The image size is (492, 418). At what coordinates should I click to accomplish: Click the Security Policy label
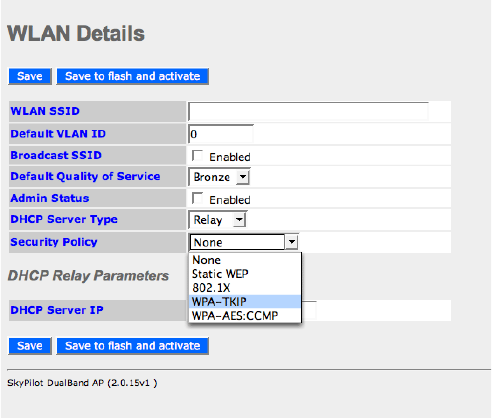point(54,242)
